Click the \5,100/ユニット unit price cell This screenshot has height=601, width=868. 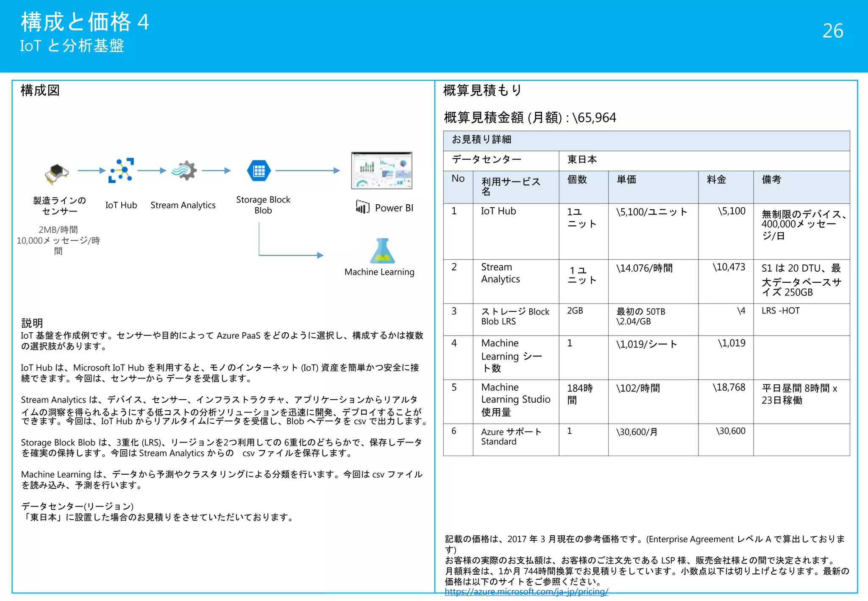[653, 231]
